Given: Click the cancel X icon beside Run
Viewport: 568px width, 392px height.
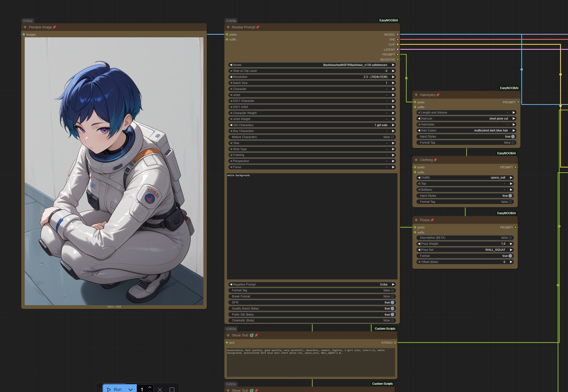Looking at the screenshot, I should coord(160,390).
